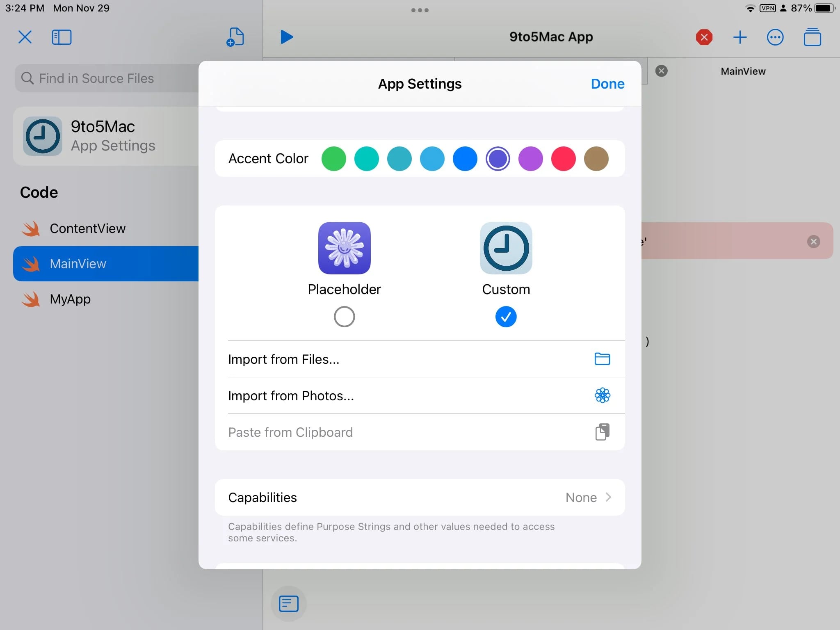The height and width of the screenshot is (630, 840).
Task: Click the Paste from Clipboard icon
Action: click(x=603, y=432)
